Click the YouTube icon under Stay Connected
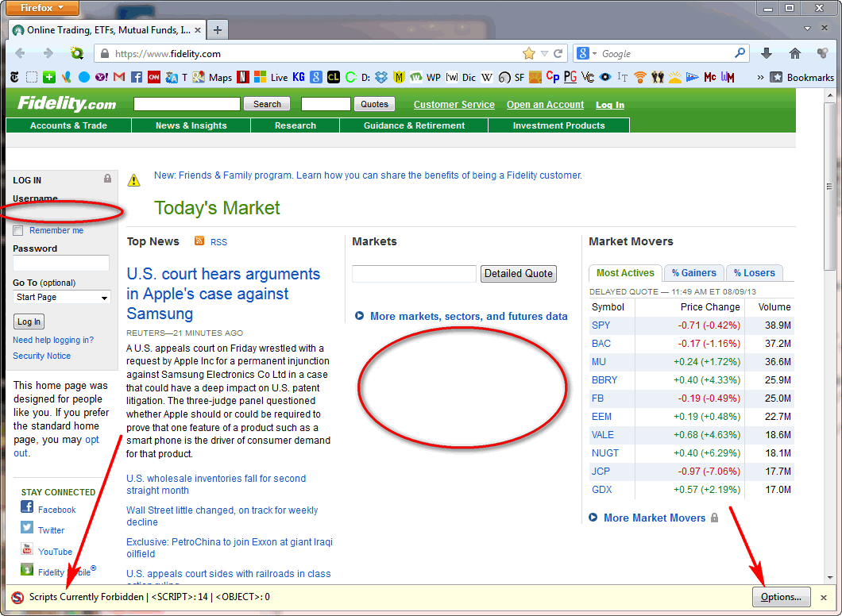This screenshot has height=616, width=842. click(x=27, y=549)
